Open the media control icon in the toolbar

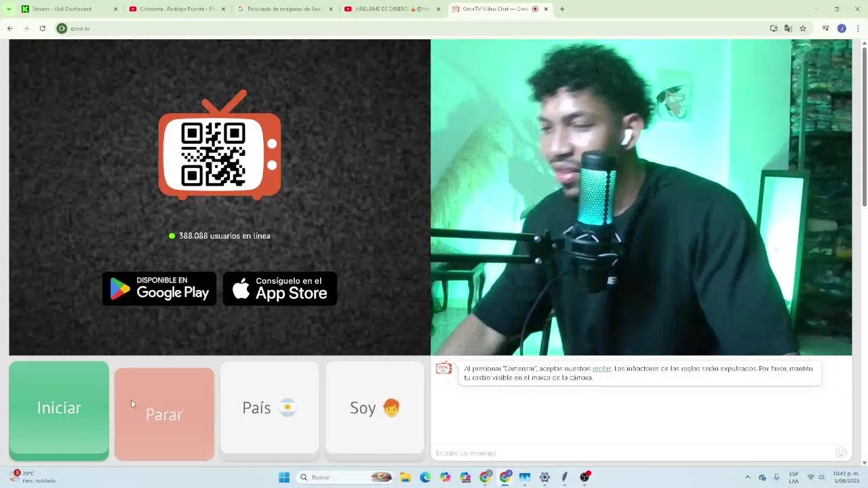(825, 28)
